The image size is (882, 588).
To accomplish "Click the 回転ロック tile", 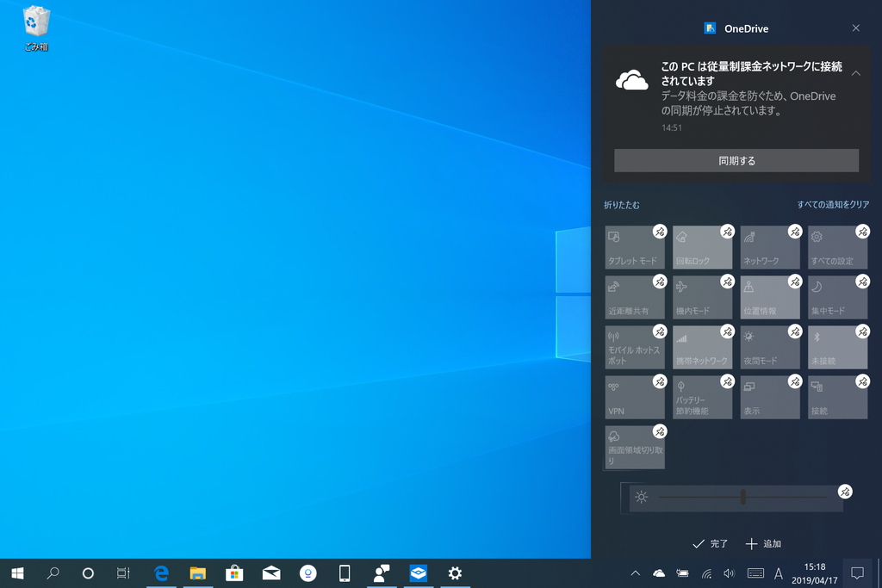I will click(702, 247).
